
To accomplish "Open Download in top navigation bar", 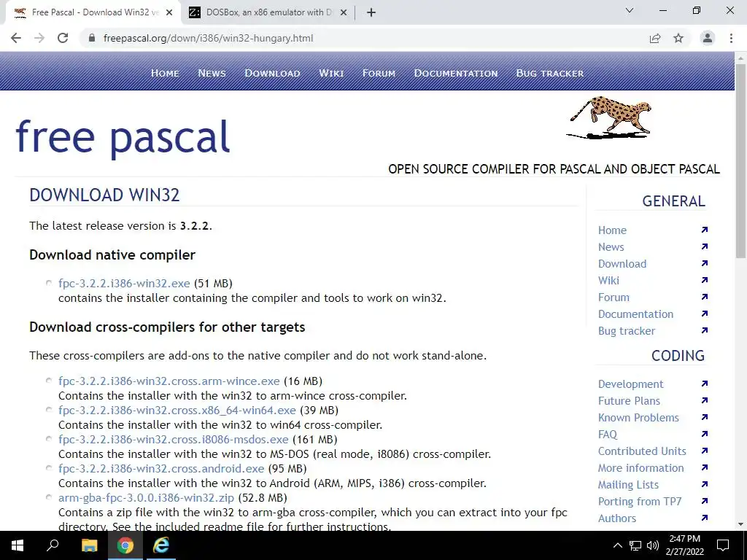I will (x=273, y=73).
